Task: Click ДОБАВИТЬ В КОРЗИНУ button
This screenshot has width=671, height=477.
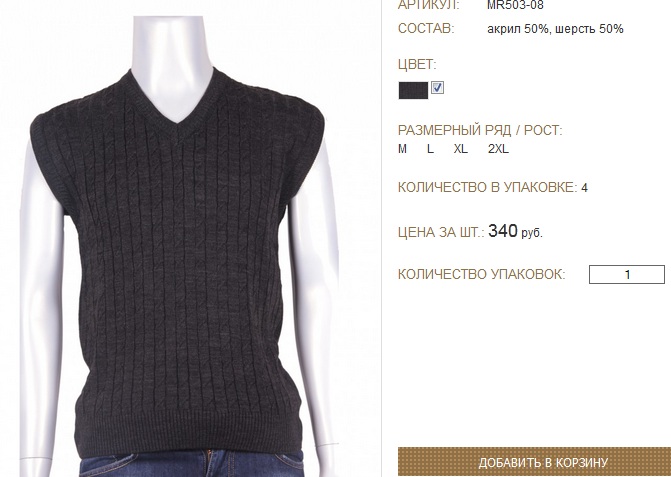Action: point(534,462)
